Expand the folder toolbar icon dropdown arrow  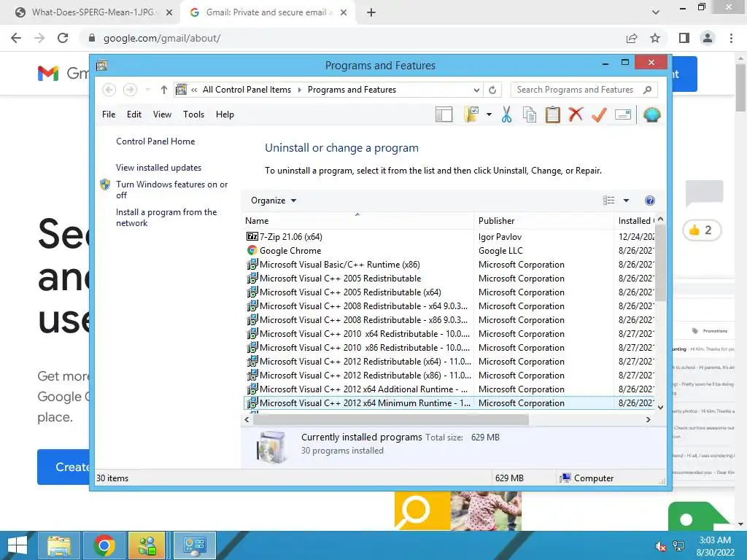click(x=489, y=114)
